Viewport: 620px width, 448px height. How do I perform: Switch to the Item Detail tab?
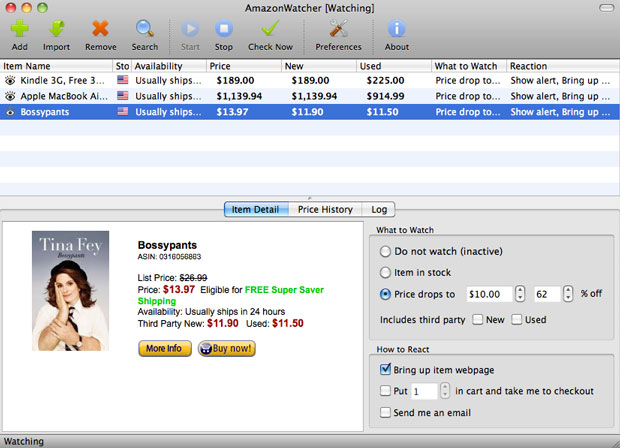coord(255,210)
